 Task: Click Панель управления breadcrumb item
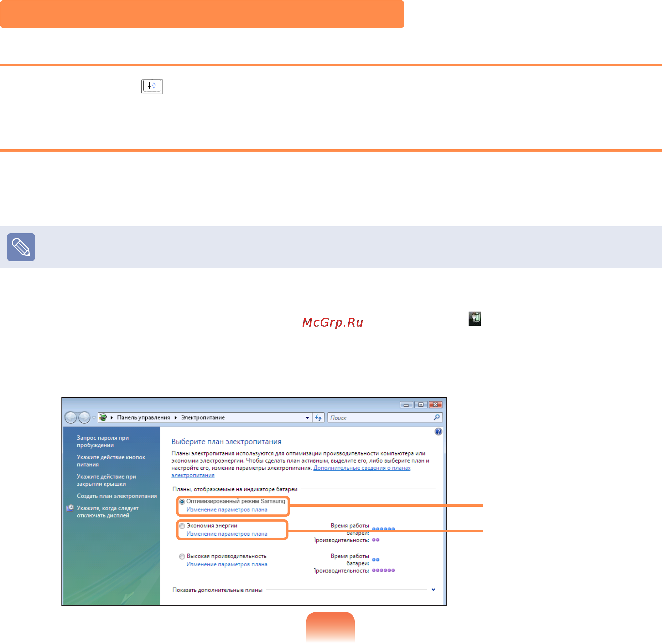143,417
